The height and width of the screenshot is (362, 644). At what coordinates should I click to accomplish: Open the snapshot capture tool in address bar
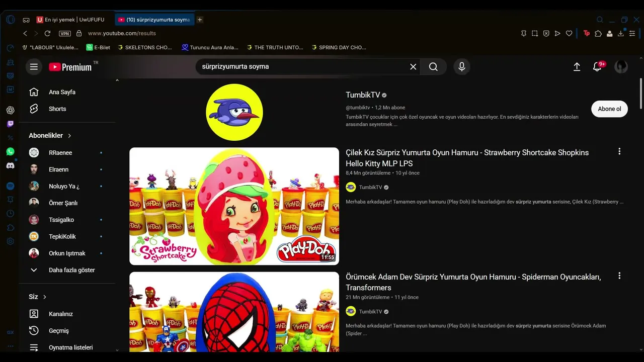535,34
